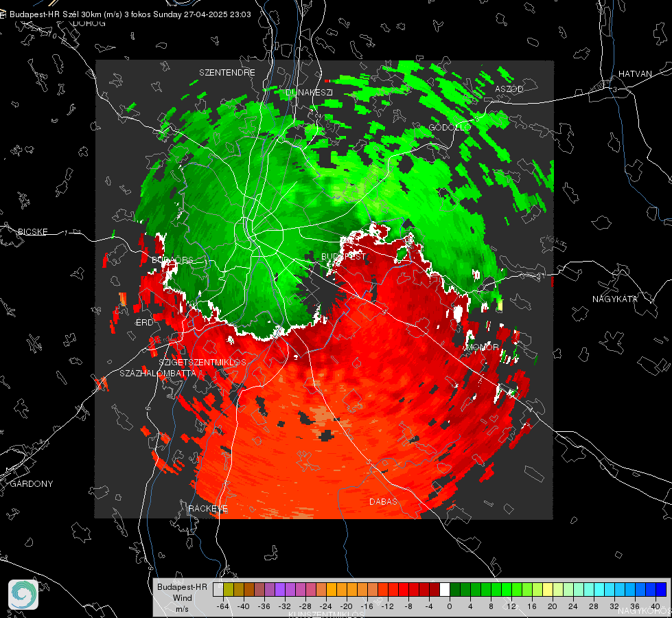Click the -40 value on the scale
This screenshot has width=672, height=618.
(244, 606)
